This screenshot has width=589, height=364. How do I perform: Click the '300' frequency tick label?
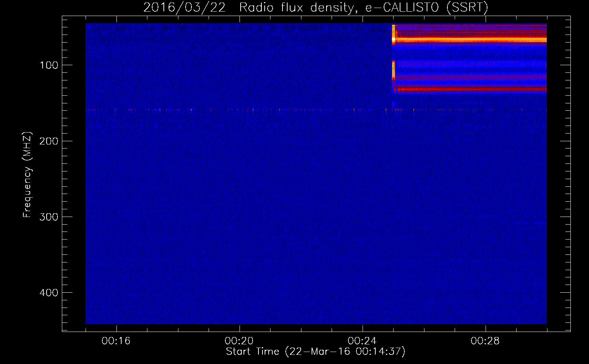(x=49, y=217)
